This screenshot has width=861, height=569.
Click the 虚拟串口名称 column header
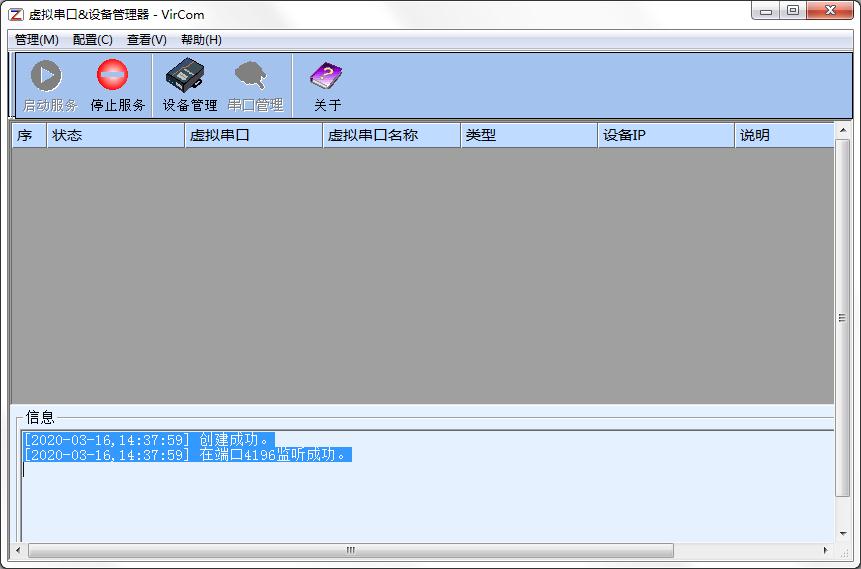392,135
